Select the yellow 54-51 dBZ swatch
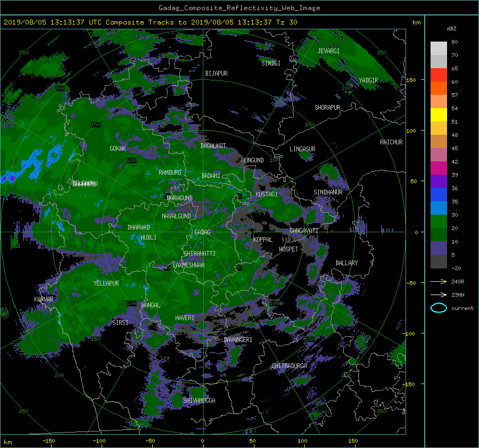The image size is (479, 448). click(x=439, y=115)
